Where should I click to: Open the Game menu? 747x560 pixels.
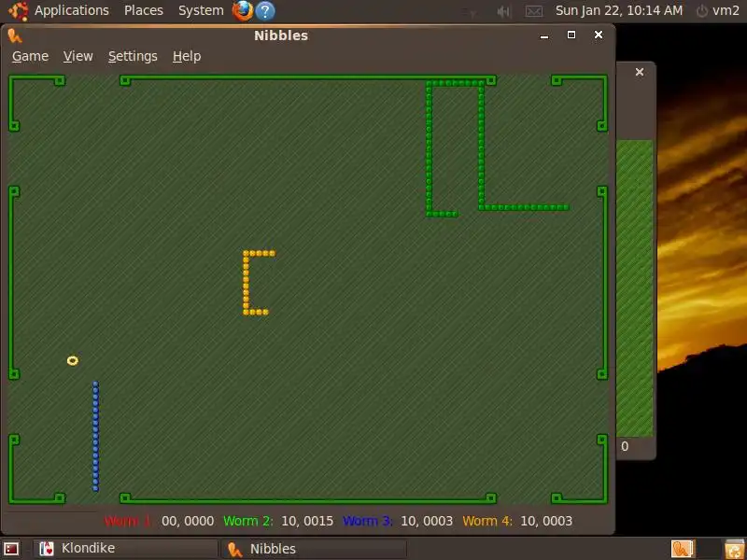pos(30,56)
